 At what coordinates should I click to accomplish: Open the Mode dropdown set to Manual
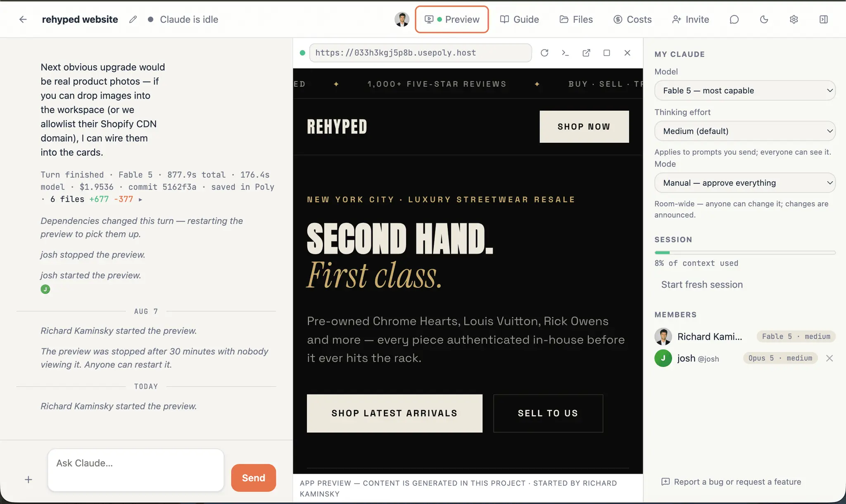[x=745, y=183]
